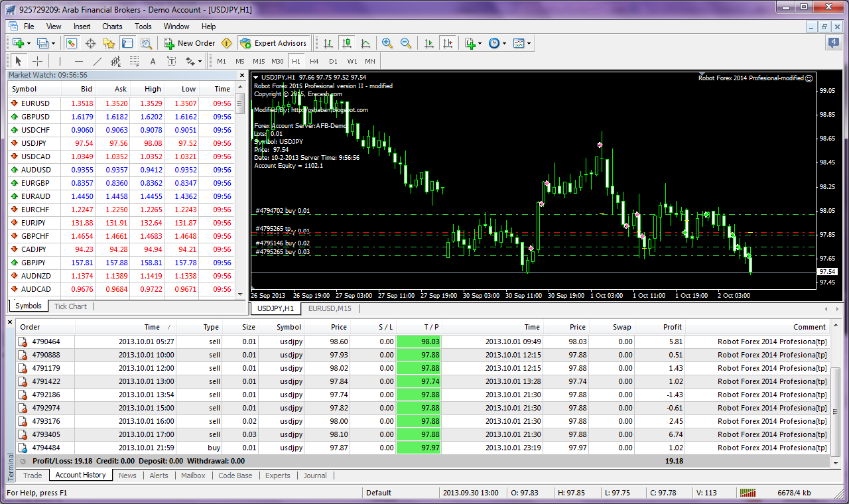Viewport: 849px width, 504px height.
Task: Click left arrow of chart tabs scroller
Action: (826, 309)
